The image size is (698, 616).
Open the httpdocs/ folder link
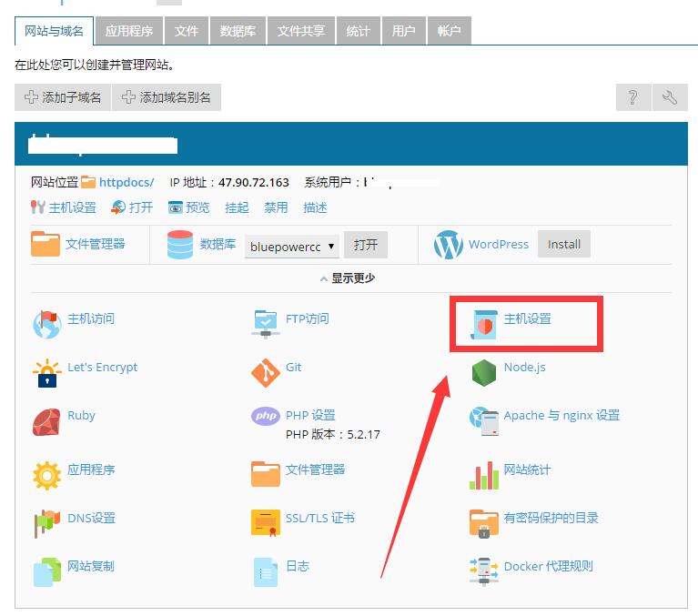(x=126, y=183)
